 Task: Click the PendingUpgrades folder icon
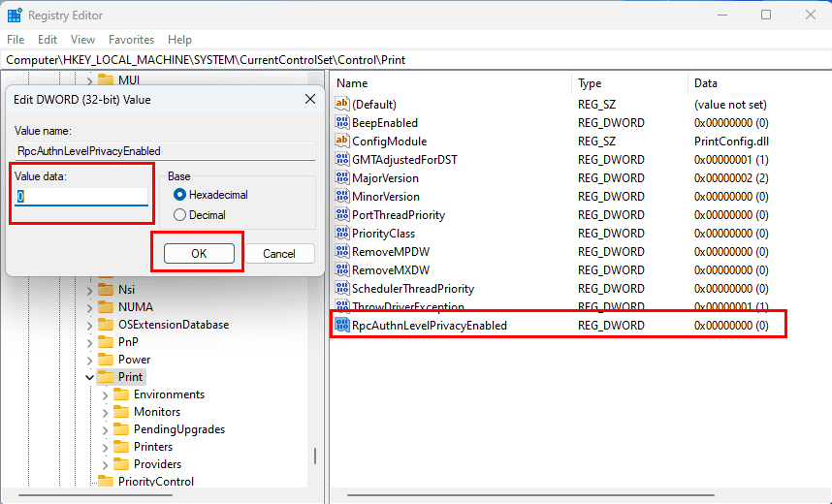[x=121, y=429]
